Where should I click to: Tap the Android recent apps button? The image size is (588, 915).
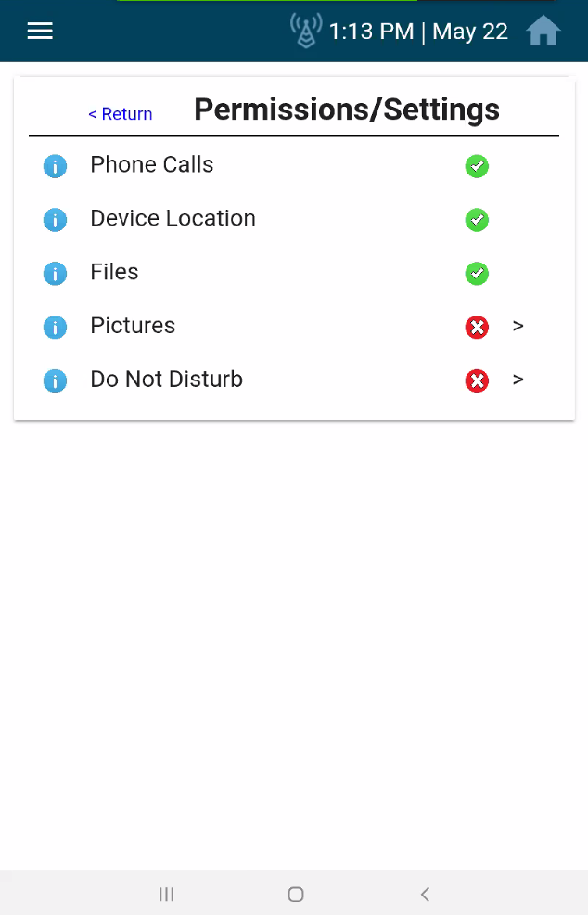166,894
